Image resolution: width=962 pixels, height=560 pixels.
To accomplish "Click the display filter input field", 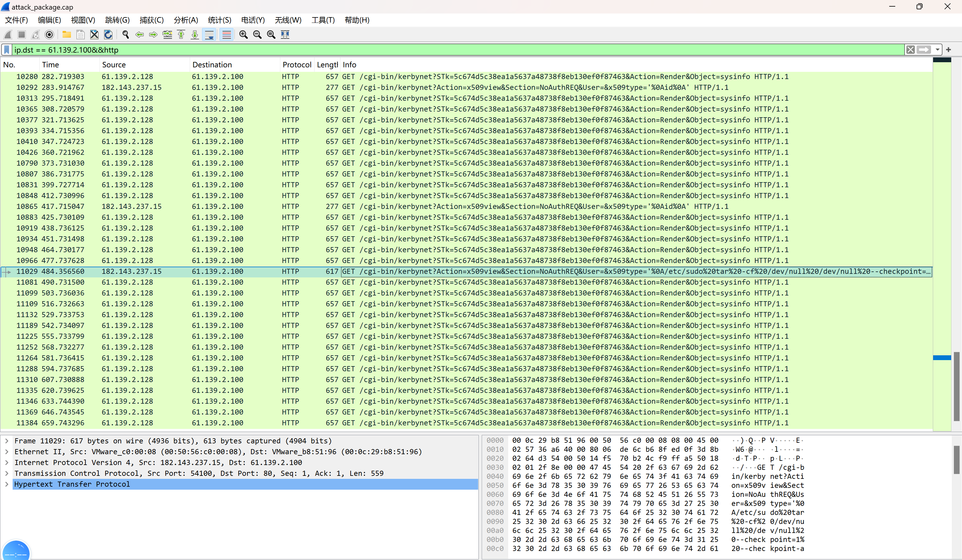I will coord(458,50).
